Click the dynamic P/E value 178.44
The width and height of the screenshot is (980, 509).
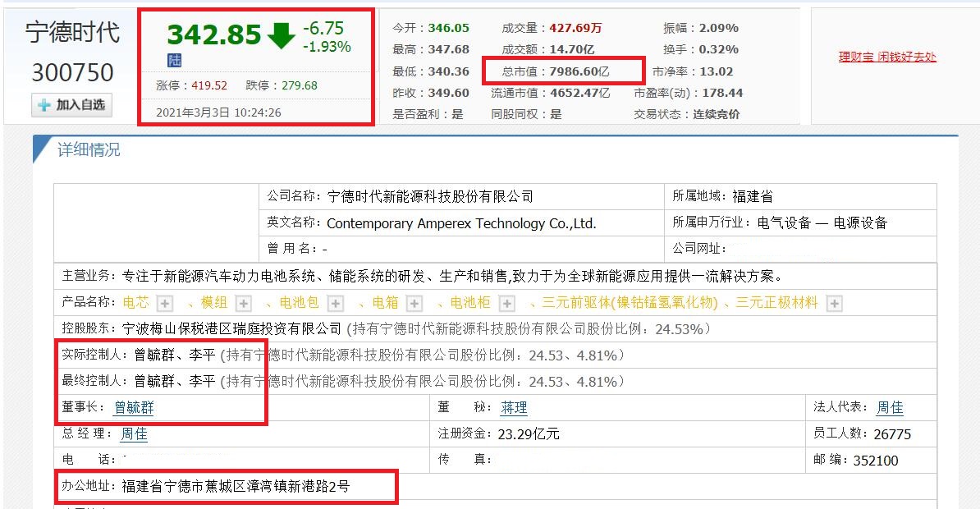click(722, 93)
